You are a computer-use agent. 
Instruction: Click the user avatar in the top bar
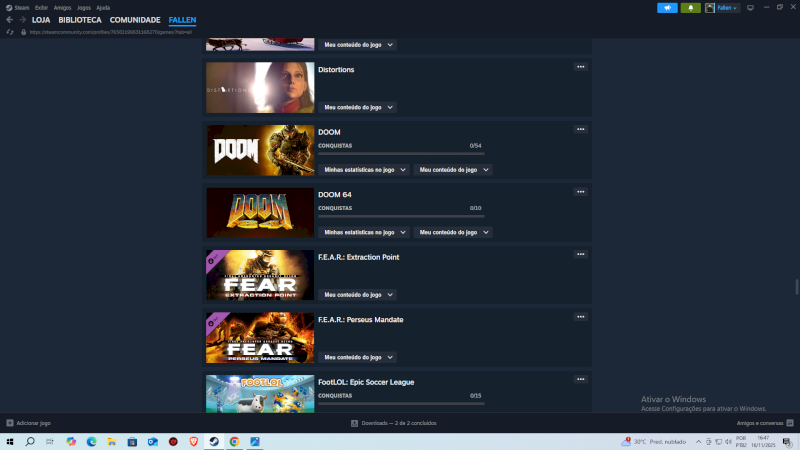[710, 8]
